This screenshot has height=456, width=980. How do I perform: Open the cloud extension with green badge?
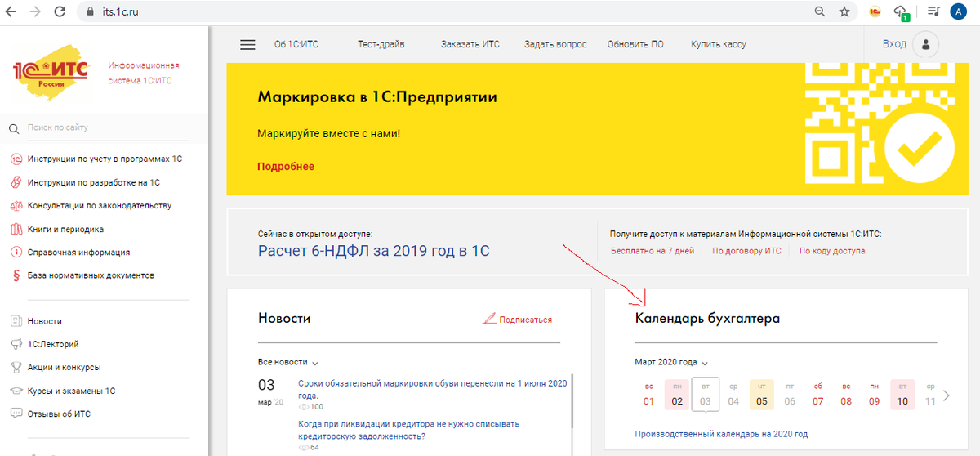(902, 12)
